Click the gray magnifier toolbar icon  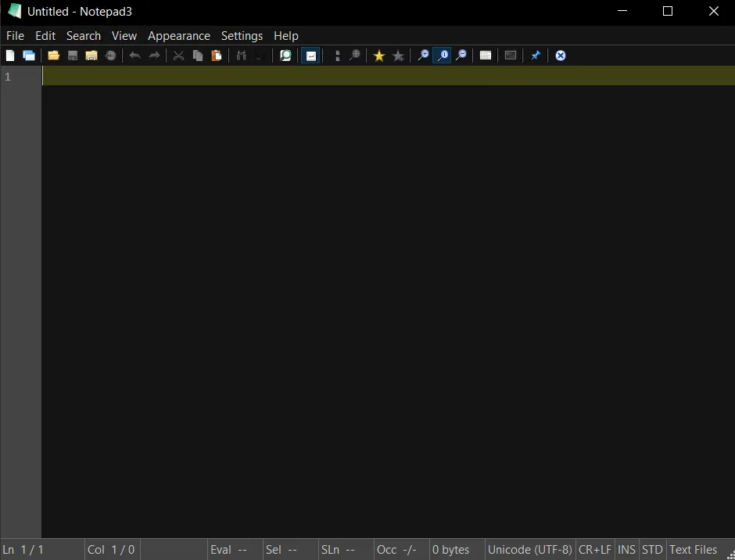355,56
